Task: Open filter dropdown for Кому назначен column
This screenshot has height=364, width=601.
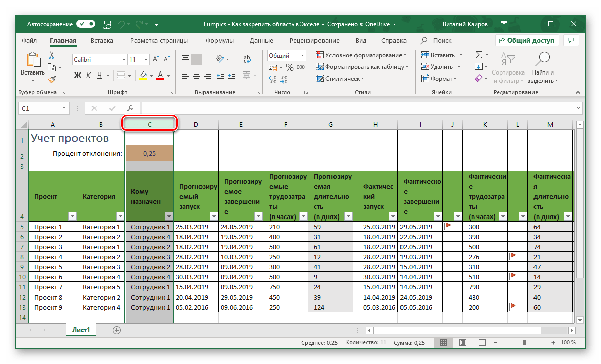Action: pyautogui.click(x=169, y=216)
